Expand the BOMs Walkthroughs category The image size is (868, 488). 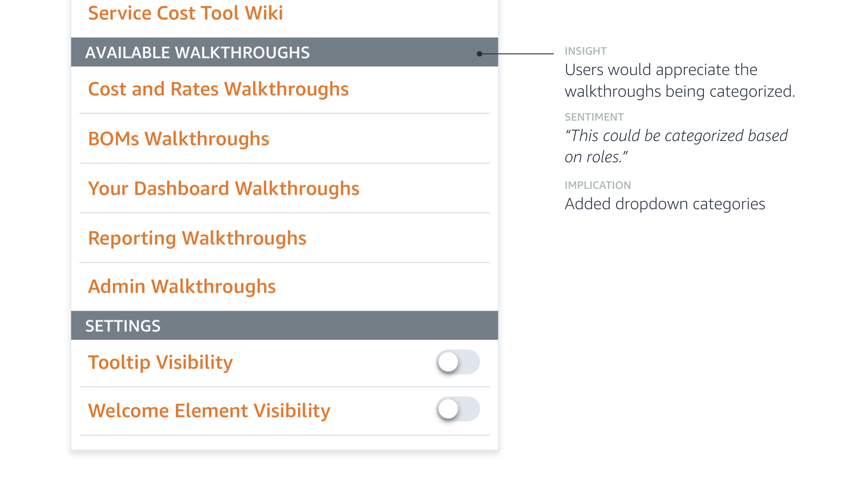pos(179,139)
